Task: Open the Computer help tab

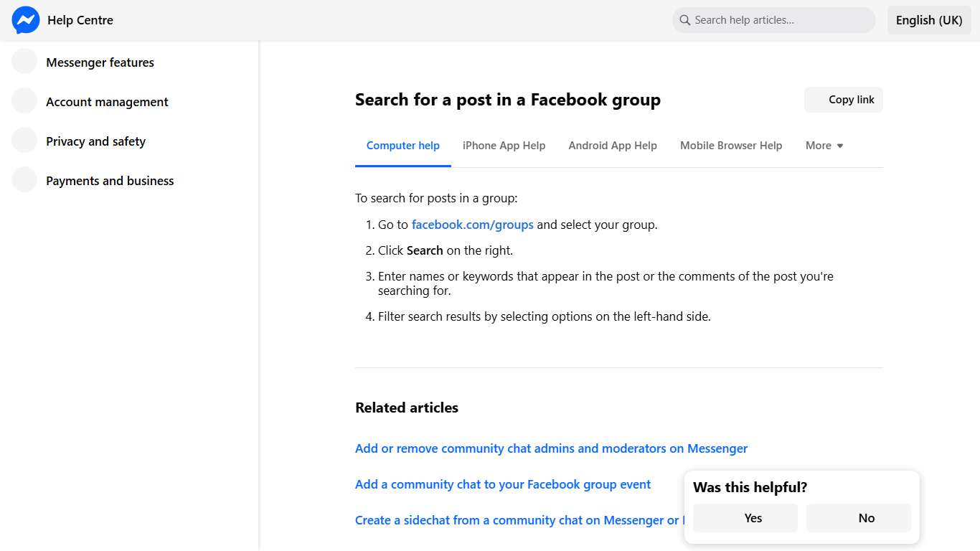Action: coord(402,145)
